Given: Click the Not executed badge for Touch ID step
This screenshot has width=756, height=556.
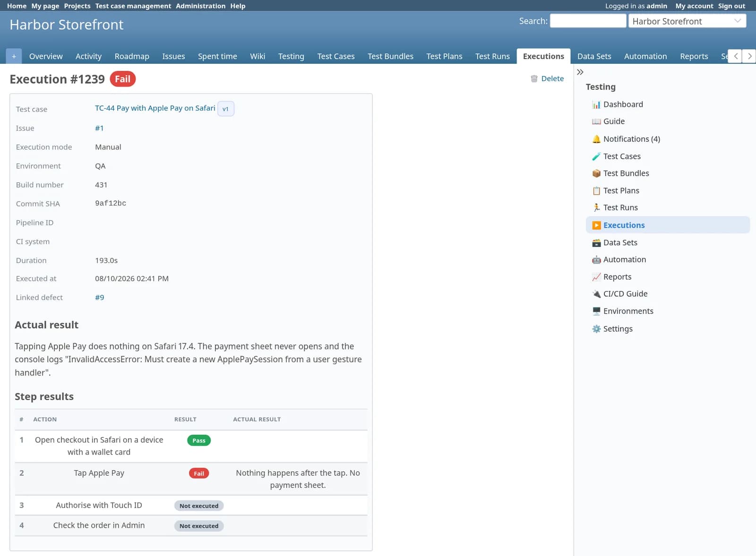Looking at the screenshot, I should pos(199,506).
